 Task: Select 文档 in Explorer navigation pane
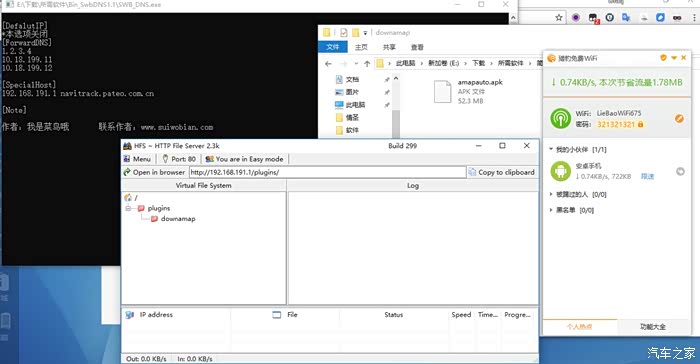tap(352, 79)
